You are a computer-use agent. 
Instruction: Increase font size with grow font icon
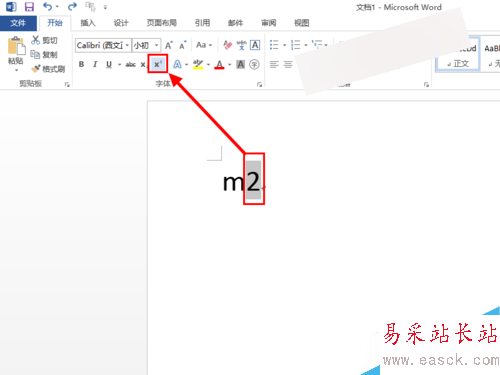169,45
